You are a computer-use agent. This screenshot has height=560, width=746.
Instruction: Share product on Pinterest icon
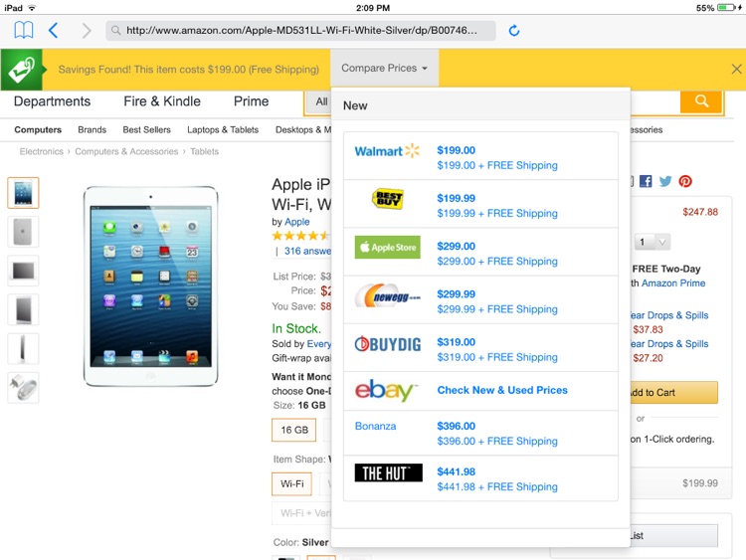point(685,181)
